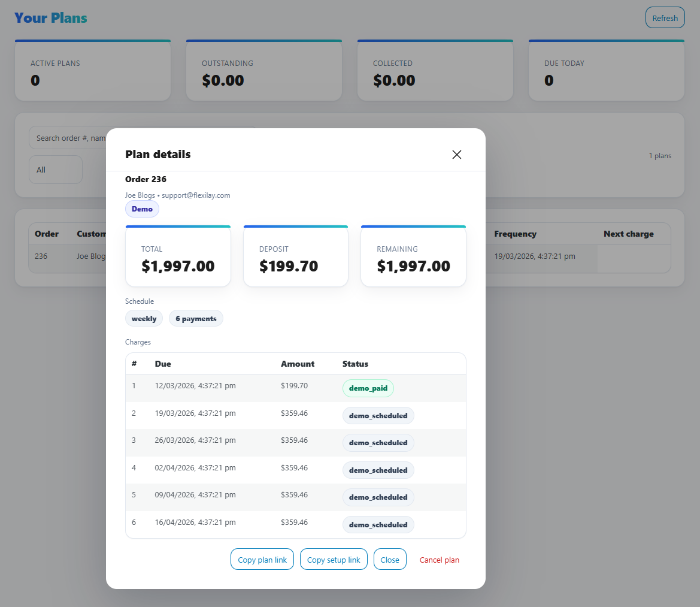Screen dimensions: 700x607
Task: Click the support@flexilay.com customer email line
Action: [178, 195]
